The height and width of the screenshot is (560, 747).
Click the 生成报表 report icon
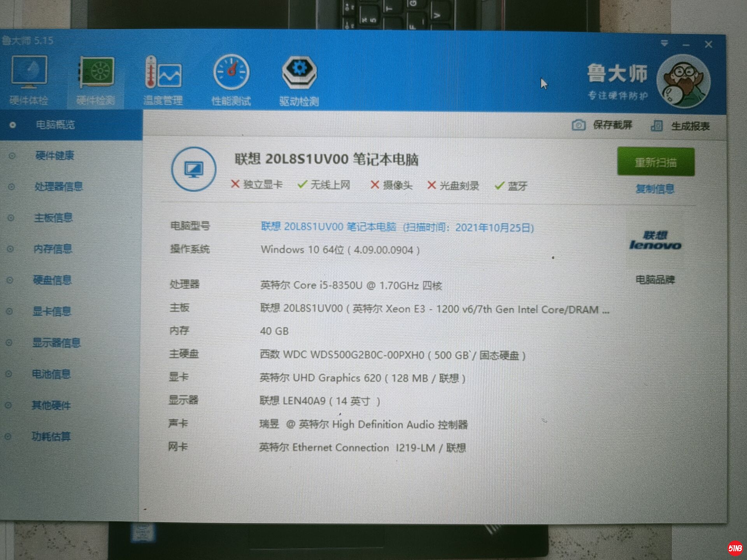click(x=657, y=126)
